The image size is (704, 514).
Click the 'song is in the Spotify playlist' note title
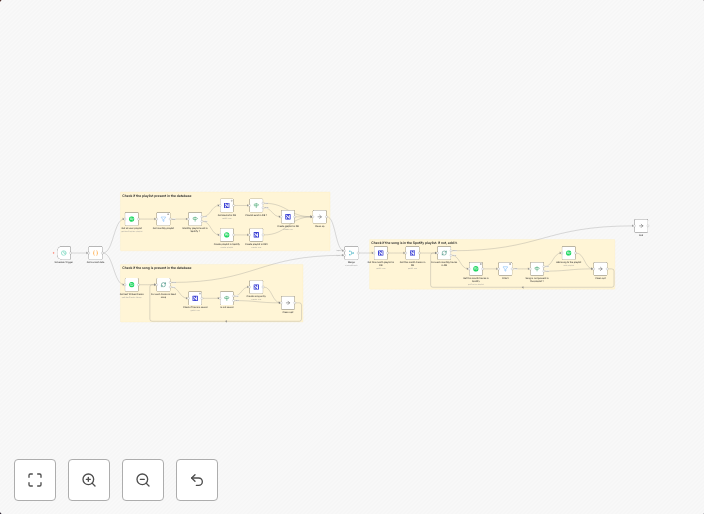pos(414,242)
